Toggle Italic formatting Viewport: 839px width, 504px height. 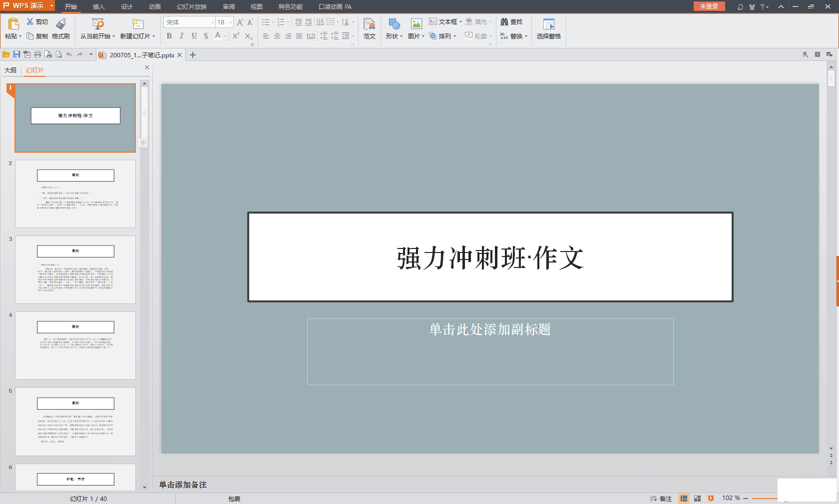181,36
